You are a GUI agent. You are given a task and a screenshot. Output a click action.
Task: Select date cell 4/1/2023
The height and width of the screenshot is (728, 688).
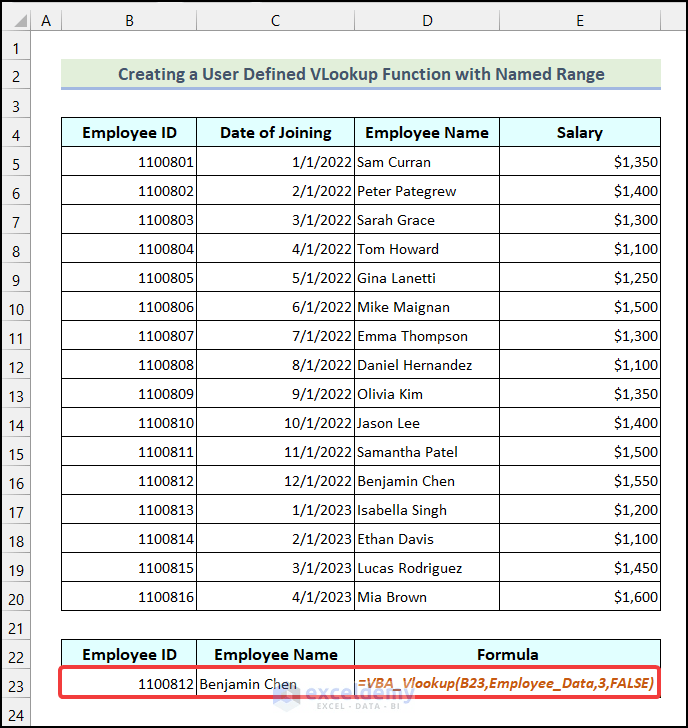pos(275,597)
